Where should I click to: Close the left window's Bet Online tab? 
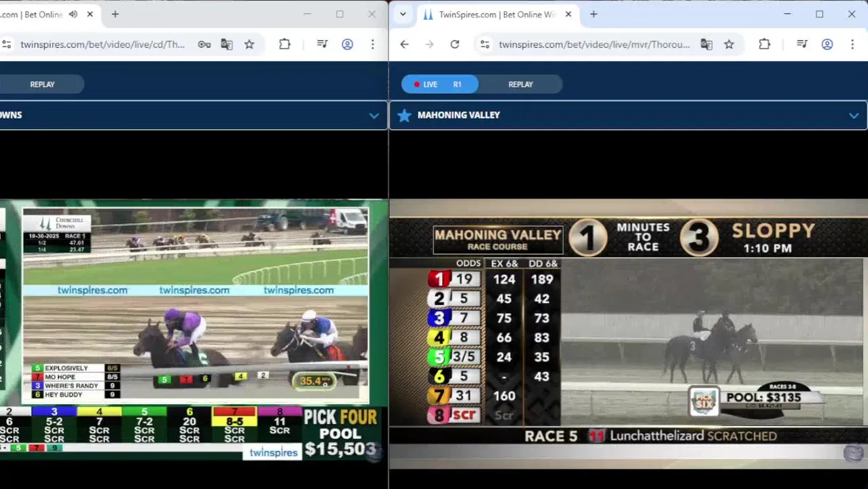click(90, 14)
